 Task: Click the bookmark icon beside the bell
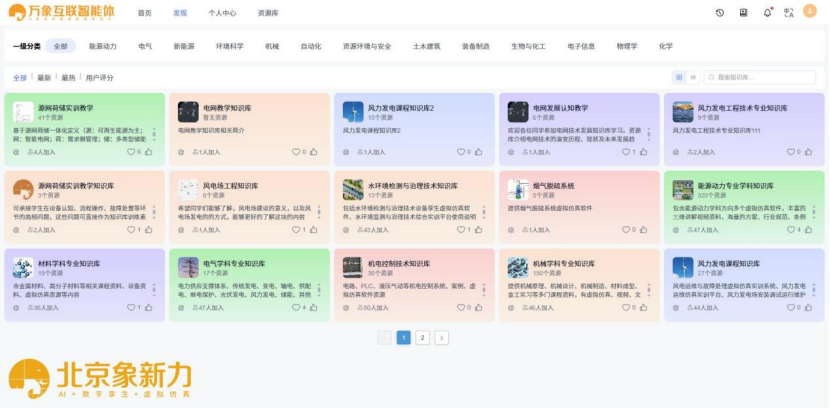pos(743,13)
